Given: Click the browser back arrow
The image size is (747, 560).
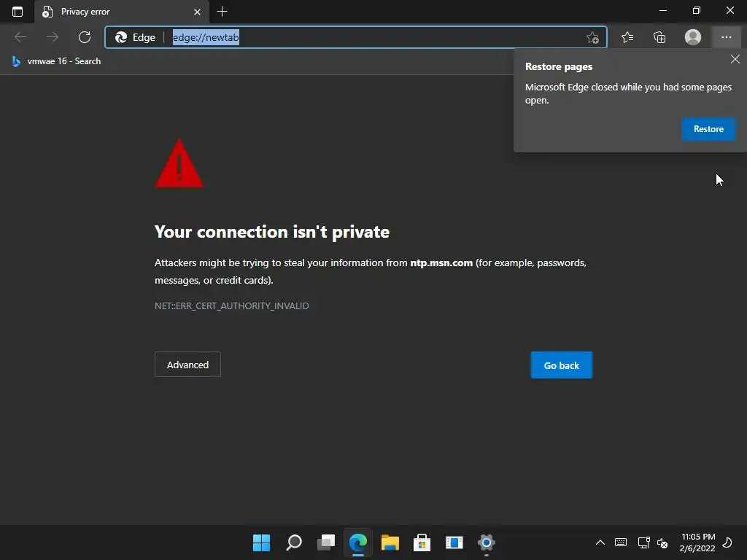Looking at the screenshot, I should click(20, 37).
